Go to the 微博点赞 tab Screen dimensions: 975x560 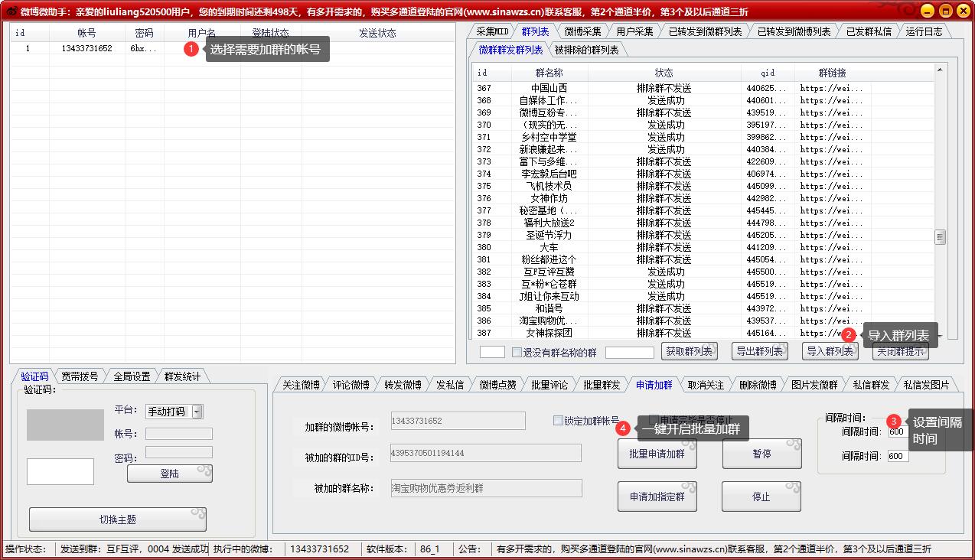(497, 385)
